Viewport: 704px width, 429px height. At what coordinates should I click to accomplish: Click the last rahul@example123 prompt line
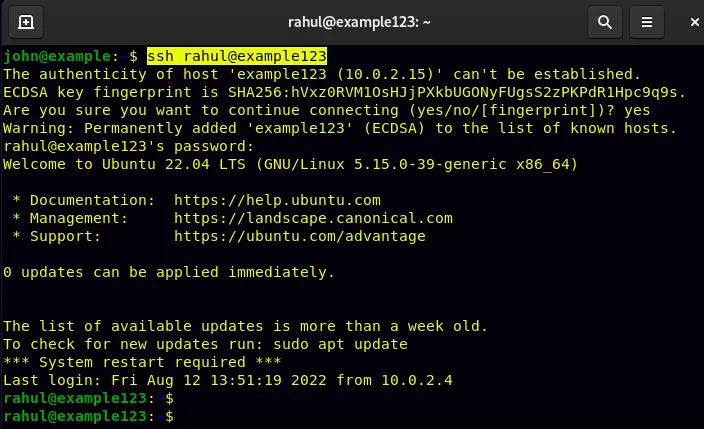[88, 416]
